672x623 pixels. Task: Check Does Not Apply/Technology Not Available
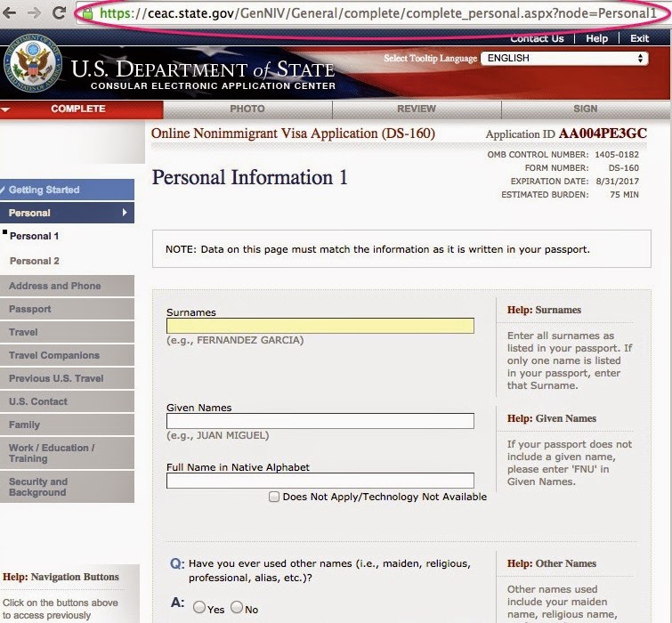click(x=274, y=497)
